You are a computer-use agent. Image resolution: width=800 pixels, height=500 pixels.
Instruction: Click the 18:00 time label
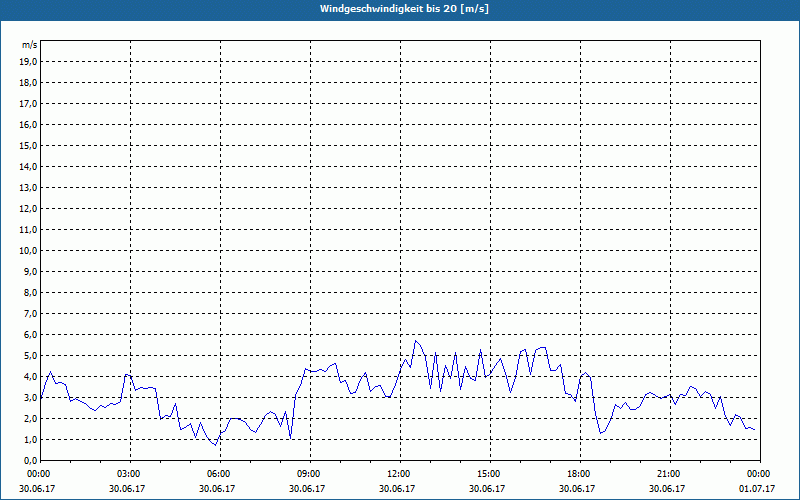[x=581, y=474]
